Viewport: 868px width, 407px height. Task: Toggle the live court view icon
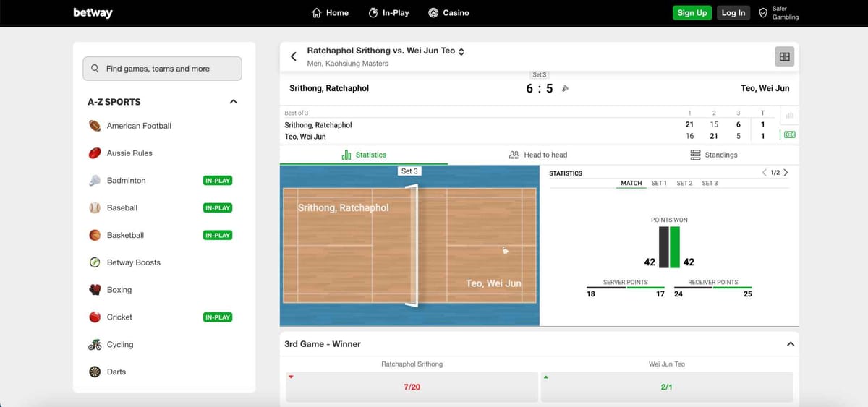(x=790, y=134)
